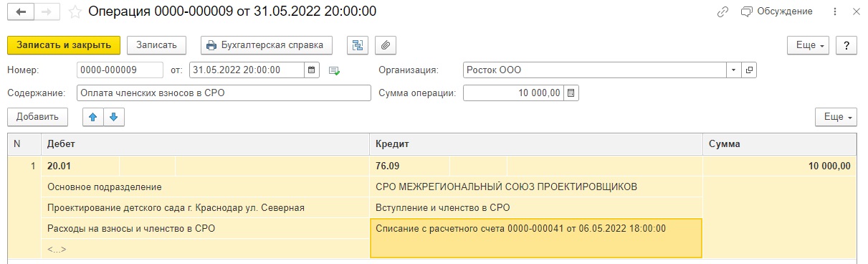The height and width of the screenshot is (264, 868).
Task: Open the Росток ООО organization card
Action: [x=749, y=70]
